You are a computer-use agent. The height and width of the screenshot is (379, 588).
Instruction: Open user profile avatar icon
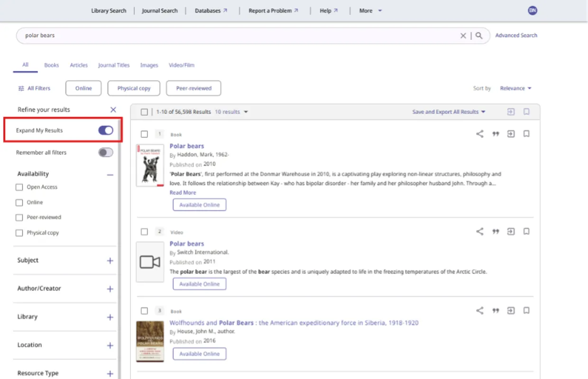pos(533,10)
